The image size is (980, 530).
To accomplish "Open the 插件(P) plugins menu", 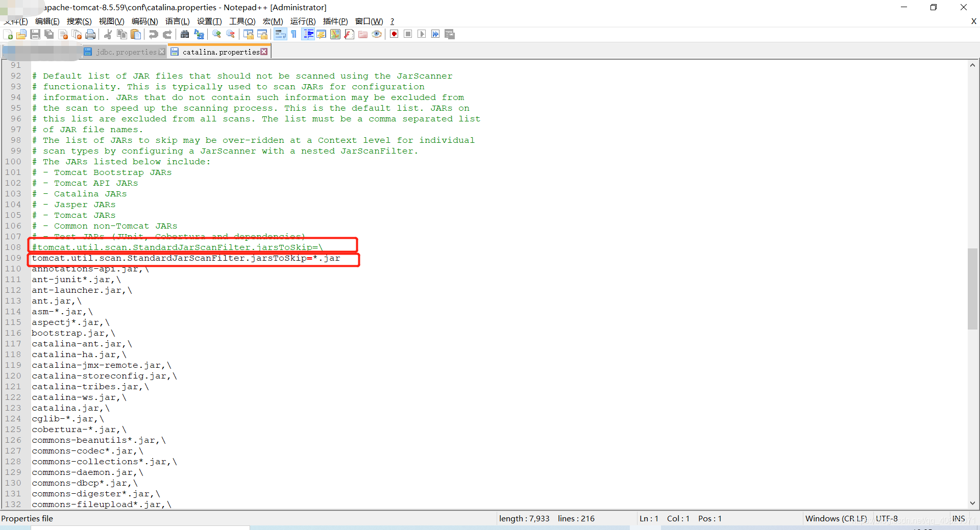I will 335,21.
